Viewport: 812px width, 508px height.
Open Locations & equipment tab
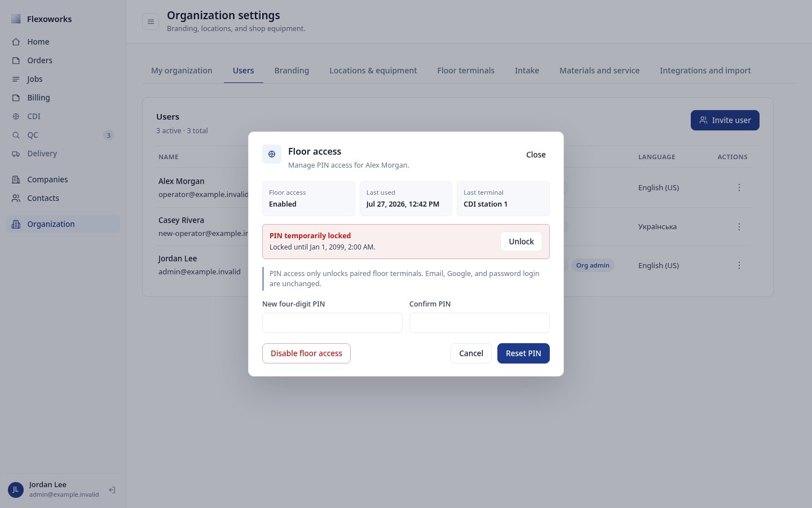(373, 71)
